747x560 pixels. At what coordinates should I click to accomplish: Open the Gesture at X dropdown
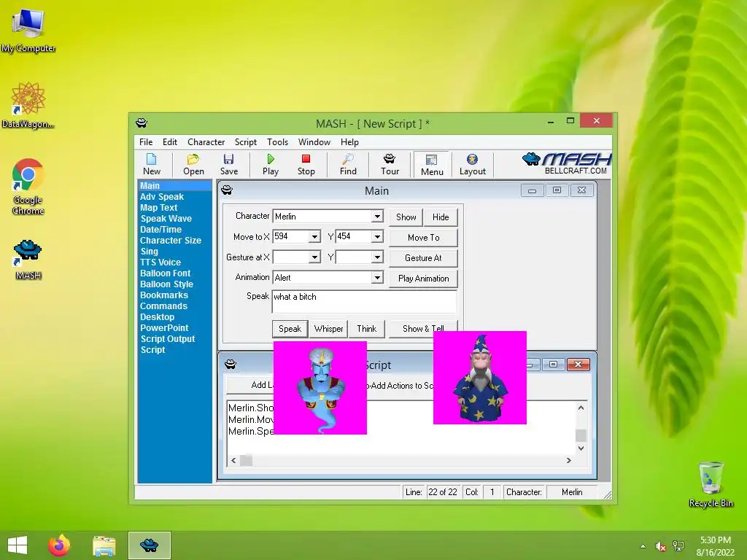click(314, 257)
